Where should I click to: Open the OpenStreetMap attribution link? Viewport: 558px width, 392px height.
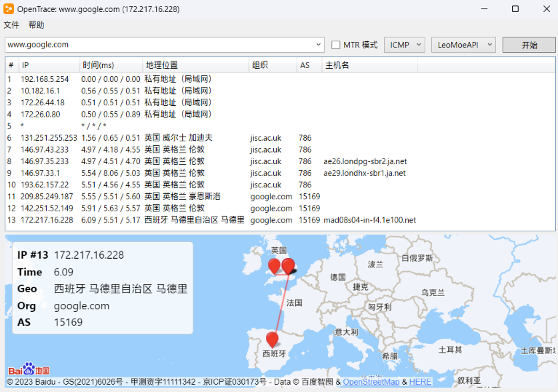[371, 382]
